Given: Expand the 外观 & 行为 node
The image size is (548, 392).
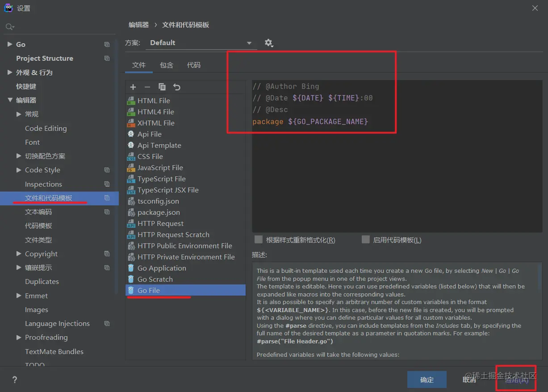Looking at the screenshot, I should (x=10, y=72).
